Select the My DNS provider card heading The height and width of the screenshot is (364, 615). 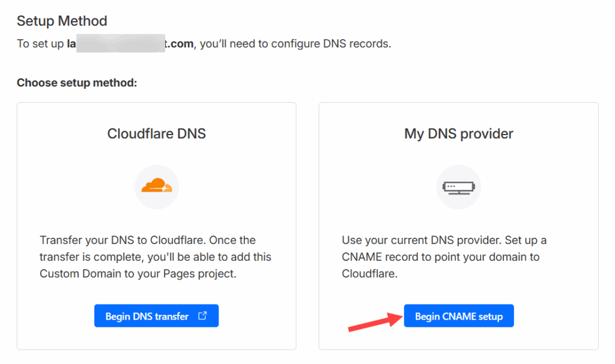(458, 133)
